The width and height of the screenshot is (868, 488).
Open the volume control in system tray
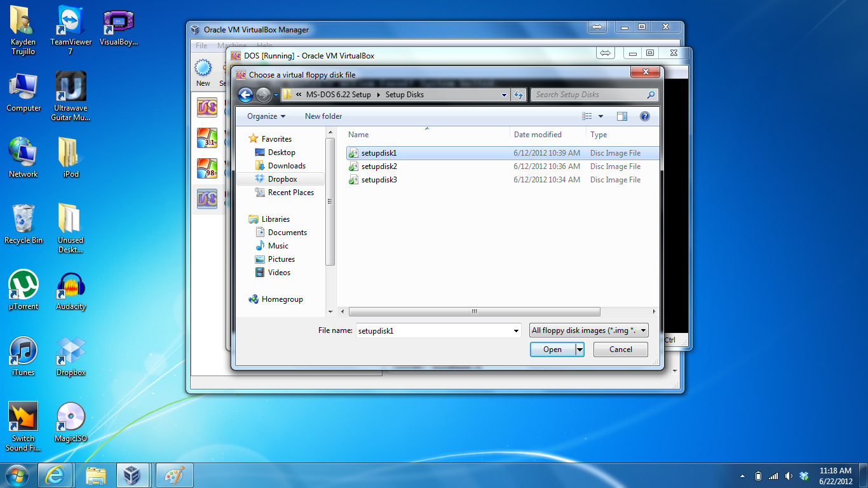(x=789, y=476)
